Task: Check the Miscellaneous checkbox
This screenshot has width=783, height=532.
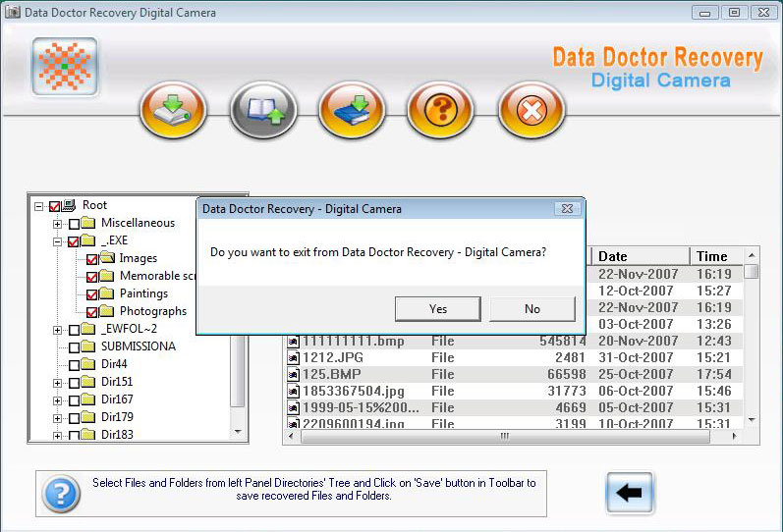Action: [x=74, y=224]
